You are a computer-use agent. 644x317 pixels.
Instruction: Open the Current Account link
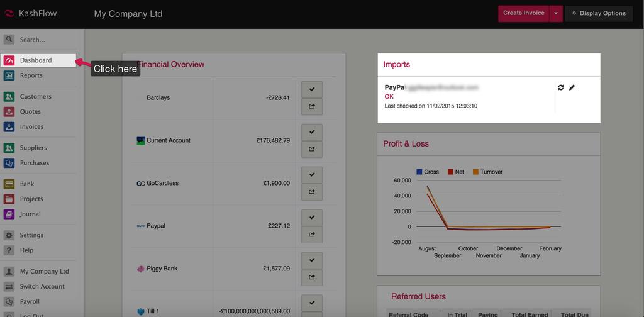[168, 140]
